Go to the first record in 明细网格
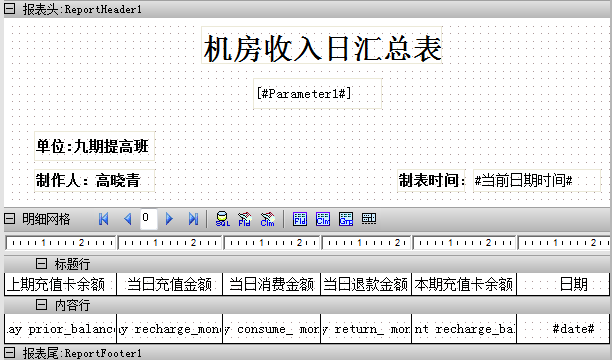Viewport: 612px width, 360px height. pyautogui.click(x=103, y=219)
